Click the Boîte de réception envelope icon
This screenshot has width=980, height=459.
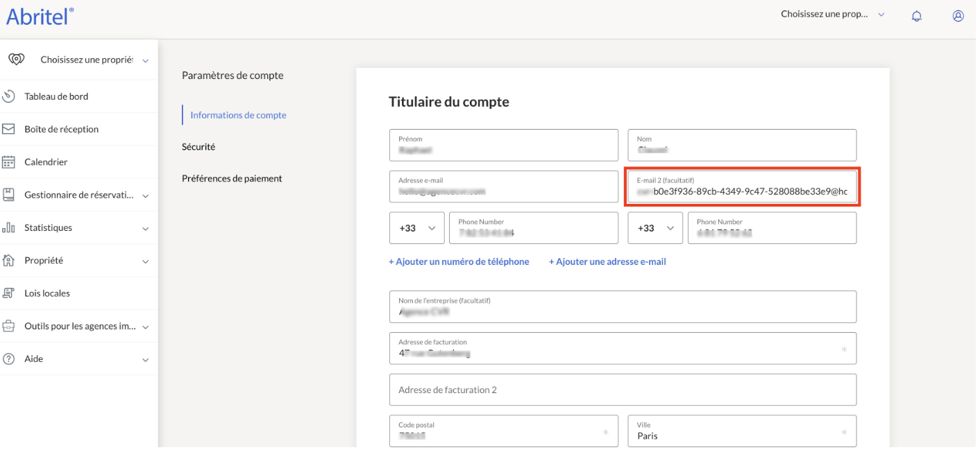tap(8, 129)
